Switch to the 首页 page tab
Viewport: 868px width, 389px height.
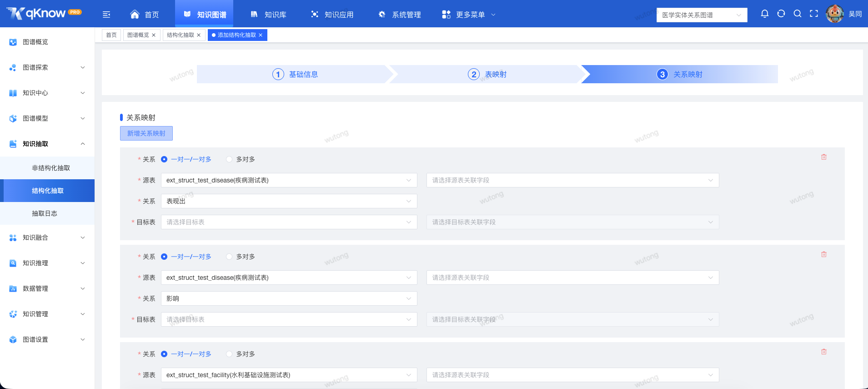111,35
